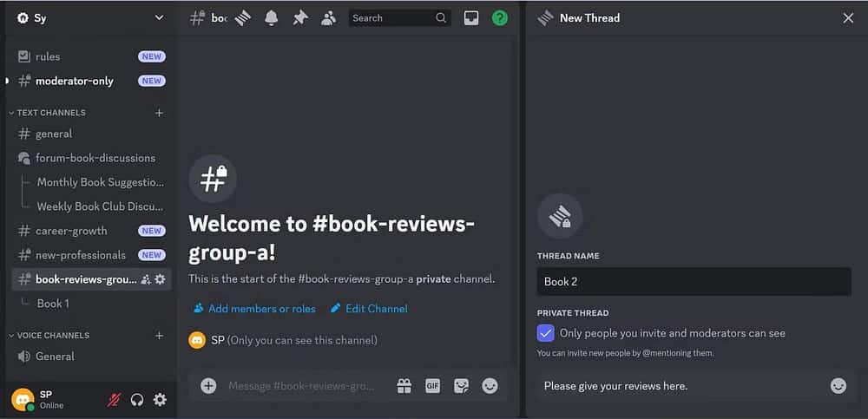
Task: Open edit channel gear on book-reviews channel
Action: pyautogui.click(x=160, y=279)
